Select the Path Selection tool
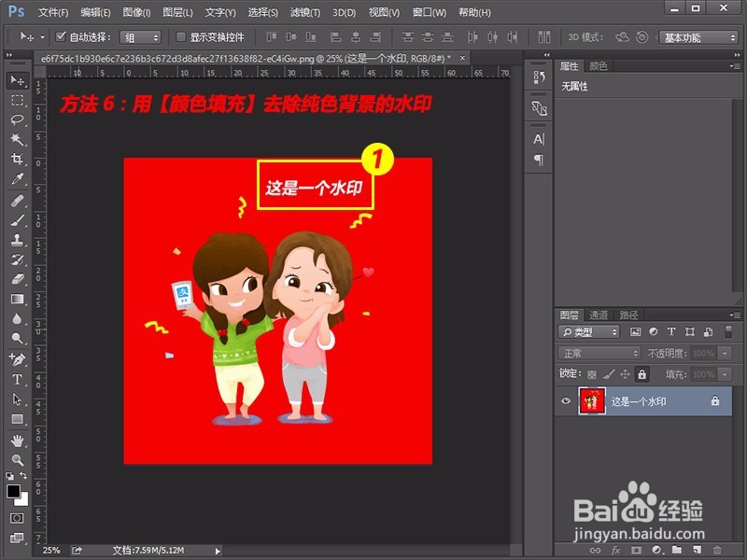 (17, 399)
